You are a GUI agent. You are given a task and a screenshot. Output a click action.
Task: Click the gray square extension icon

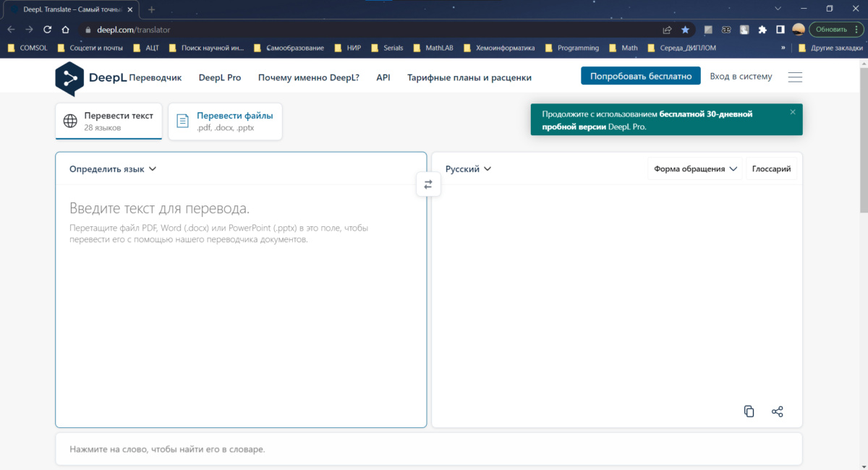(x=708, y=30)
